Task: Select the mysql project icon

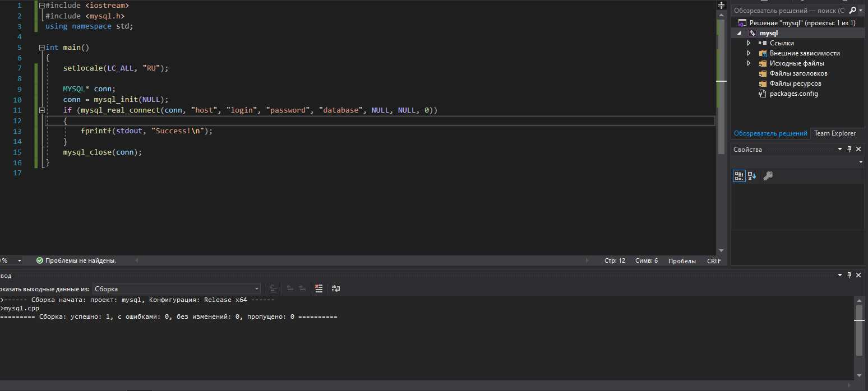Action: click(x=752, y=33)
